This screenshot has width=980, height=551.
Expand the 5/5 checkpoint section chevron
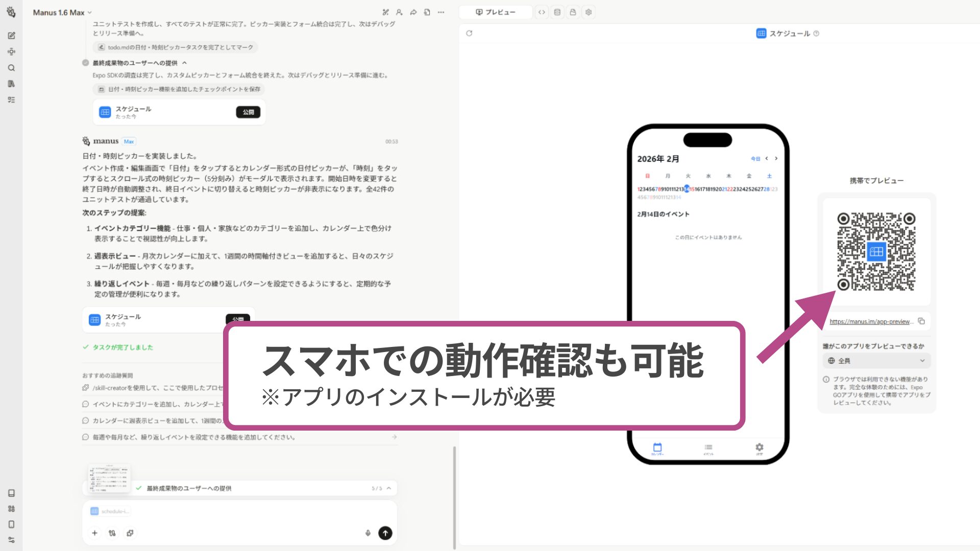point(389,488)
